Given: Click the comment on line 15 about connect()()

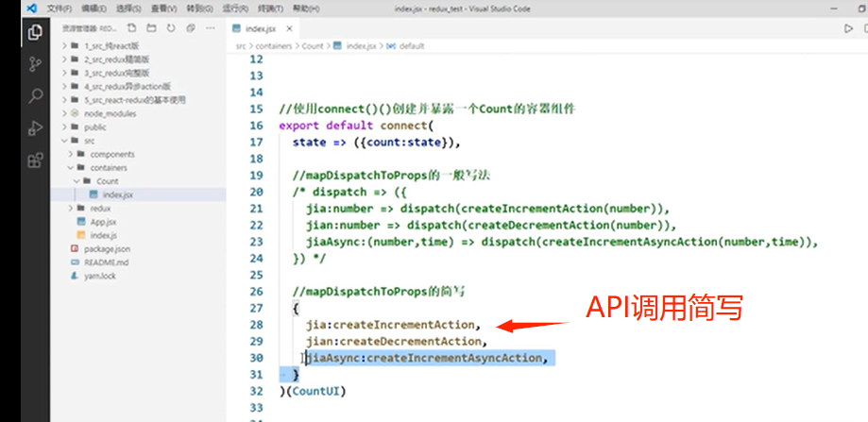Looking at the screenshot, I should tap(427, 109).
